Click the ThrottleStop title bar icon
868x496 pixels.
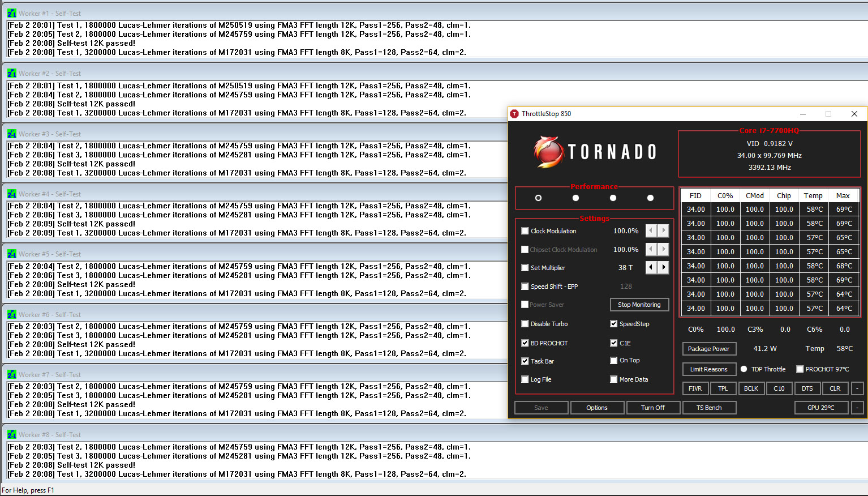514,114
